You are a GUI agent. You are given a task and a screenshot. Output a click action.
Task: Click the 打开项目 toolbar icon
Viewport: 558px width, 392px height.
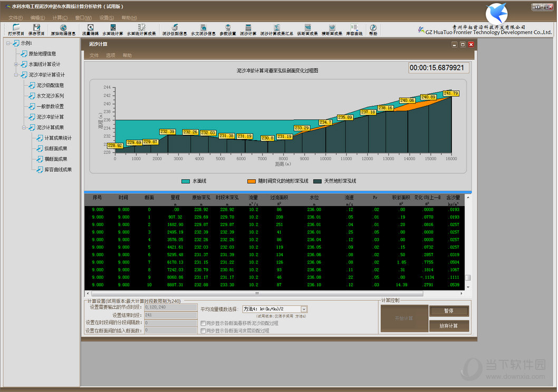[x=16, y=30]
